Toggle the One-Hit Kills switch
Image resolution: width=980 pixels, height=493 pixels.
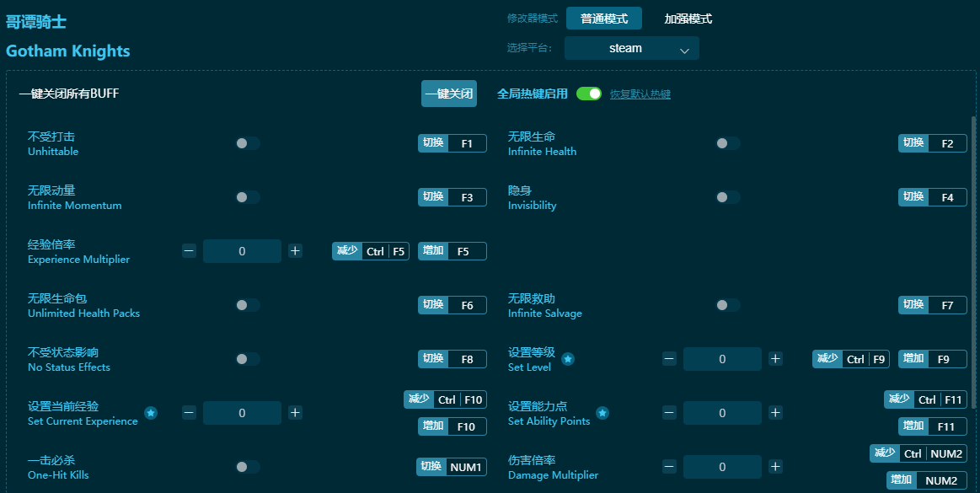(x=247, y=467)
